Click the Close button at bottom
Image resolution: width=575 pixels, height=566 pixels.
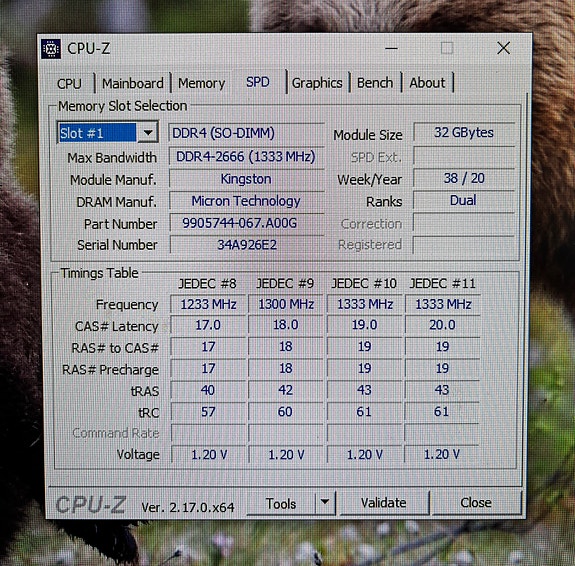pos(476,502)
